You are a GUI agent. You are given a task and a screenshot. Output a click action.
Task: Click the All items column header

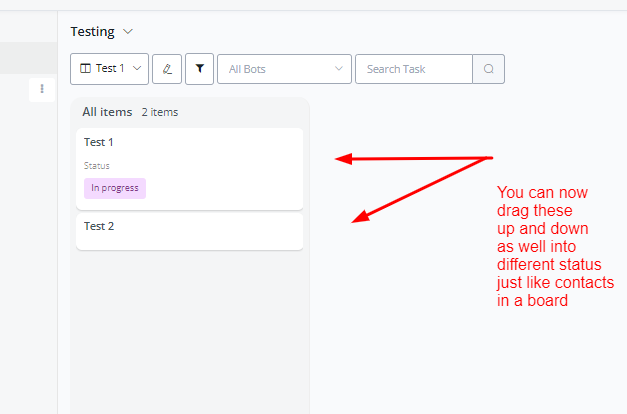pyautogui.click(x=107, y=112)
